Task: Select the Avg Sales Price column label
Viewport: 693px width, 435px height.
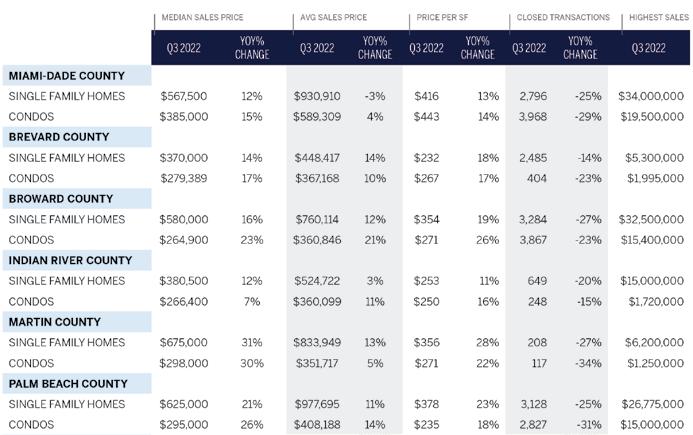Action: (334, 17)
